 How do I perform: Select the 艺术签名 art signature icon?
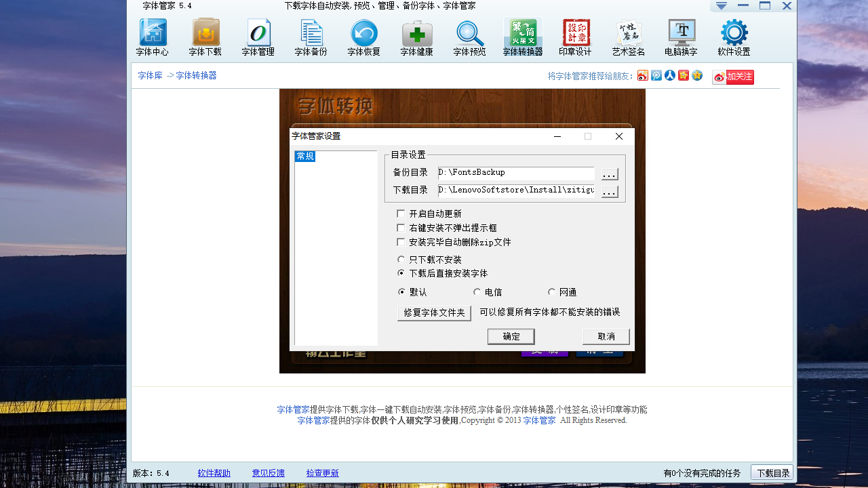click(x=629, y=37)
